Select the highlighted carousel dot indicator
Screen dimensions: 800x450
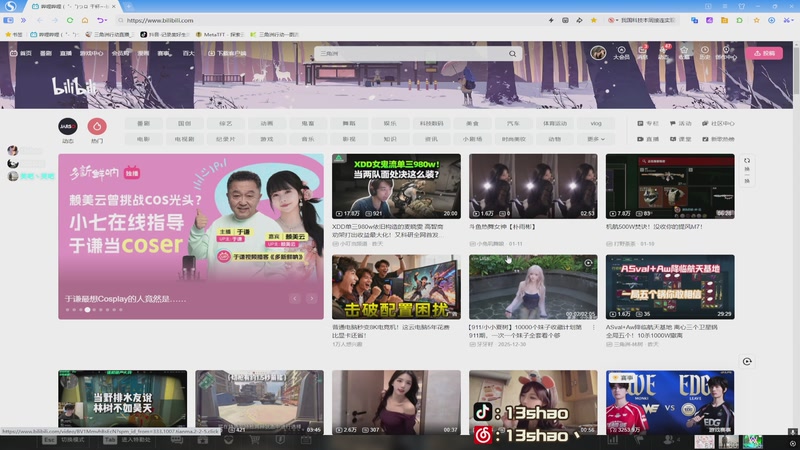pos(87,310)
